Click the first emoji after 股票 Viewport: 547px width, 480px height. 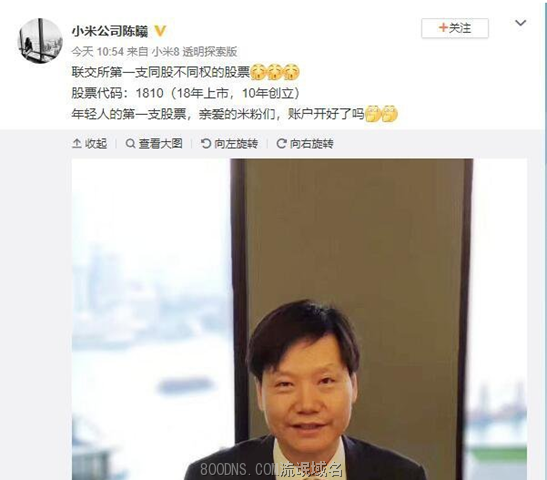coord(258,72)
